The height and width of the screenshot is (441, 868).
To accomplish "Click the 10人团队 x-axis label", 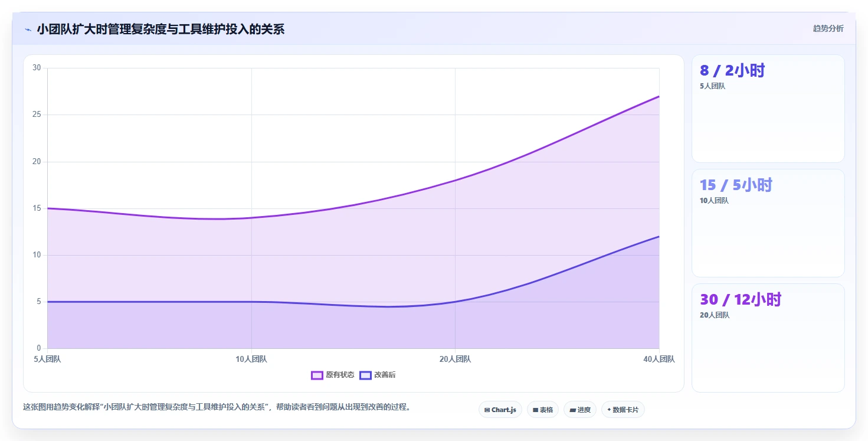I will pyautogui.click(x=251, y=359).
